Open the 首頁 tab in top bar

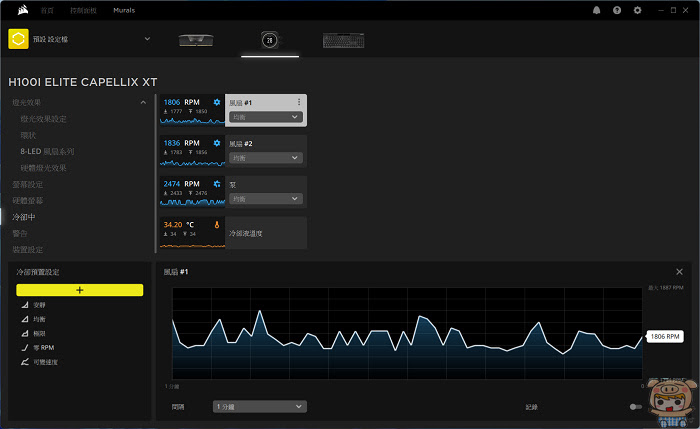click(x=47, y=10)
